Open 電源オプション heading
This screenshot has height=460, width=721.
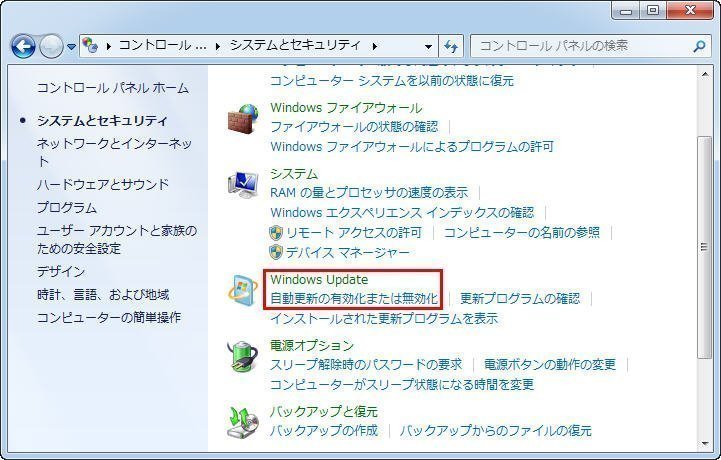click(x=312, y=345)
